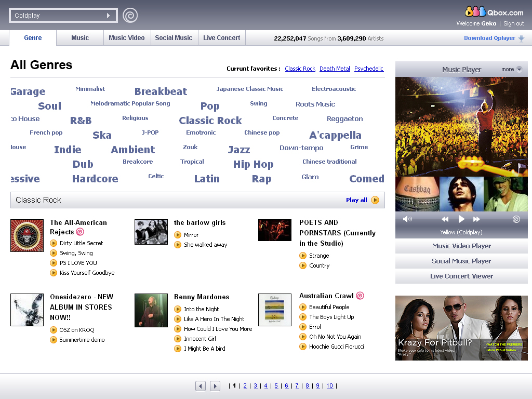The height and width of the screenshot is (399, 532).
Task: Click the Coldplay search input field
Action: click(x=63, y=16)
